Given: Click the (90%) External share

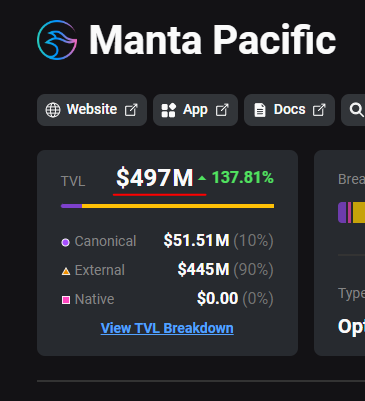Looking at the screenshot, I should (253, 270).
